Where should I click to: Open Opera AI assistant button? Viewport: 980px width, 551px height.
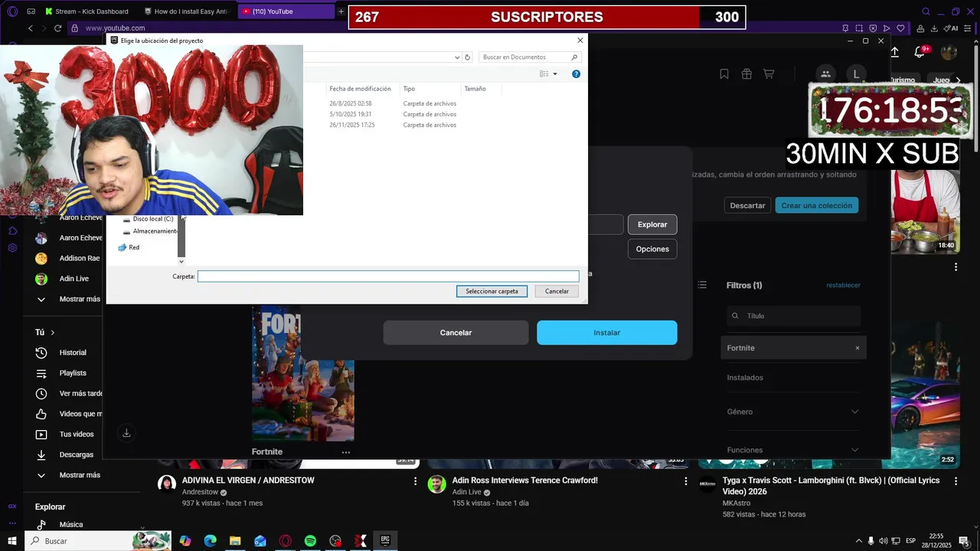pyautogui.click(x=952, y=28)
